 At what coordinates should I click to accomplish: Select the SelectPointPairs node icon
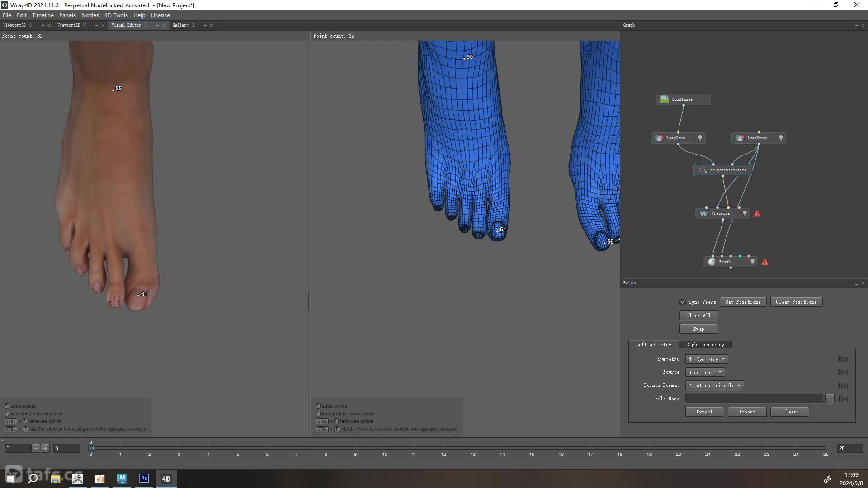click(703, 170)
